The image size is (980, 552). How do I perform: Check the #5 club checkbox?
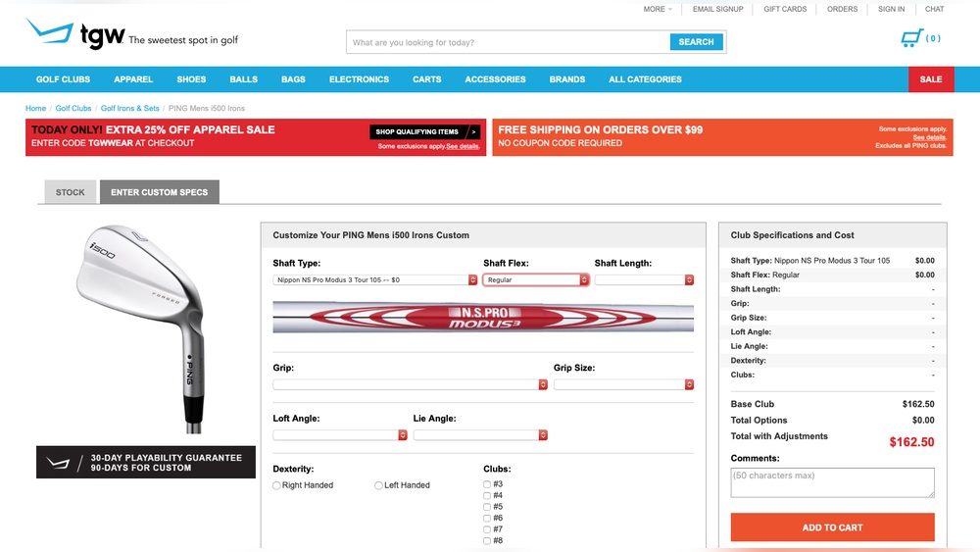click(x=487, y=507)
